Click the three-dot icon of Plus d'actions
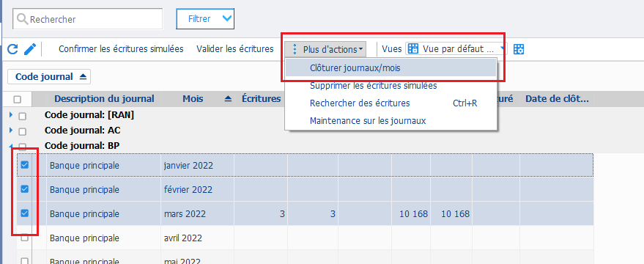Screen dimensions: 644x264 point(294,49)
